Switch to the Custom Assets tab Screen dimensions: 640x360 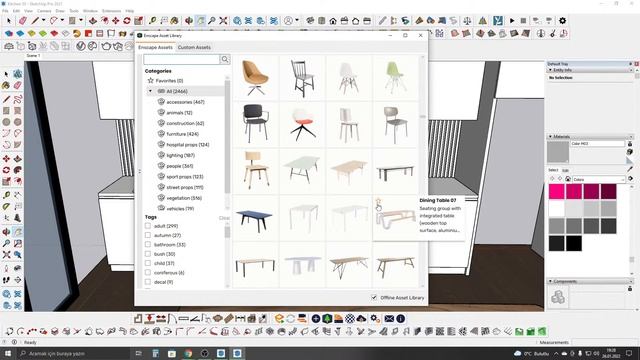[194, 47]
